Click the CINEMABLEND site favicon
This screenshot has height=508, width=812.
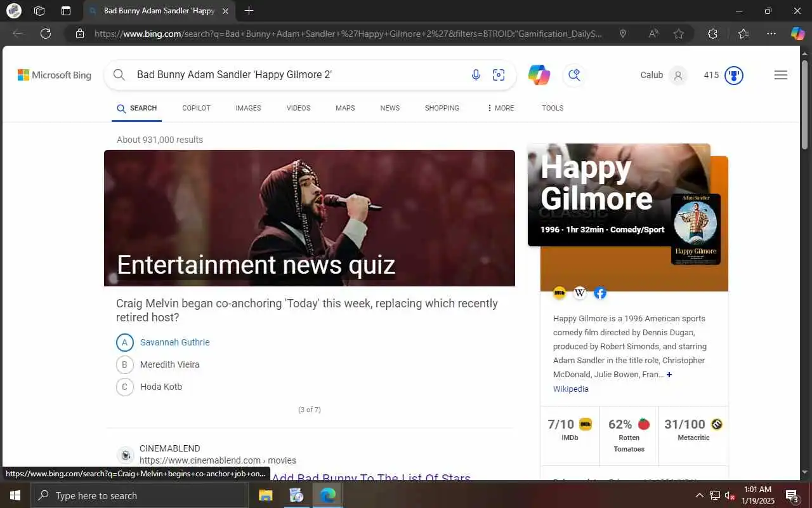[126, 455]
